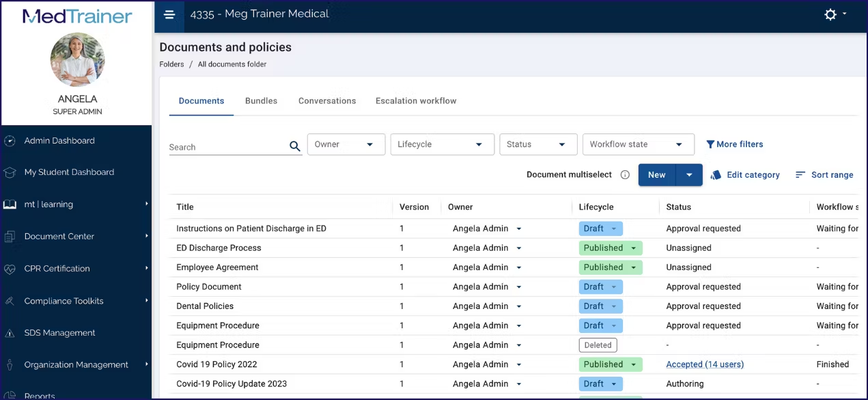Open the hamburger menu button
Viewport: 868px width, 400px height.
point(169,15)
